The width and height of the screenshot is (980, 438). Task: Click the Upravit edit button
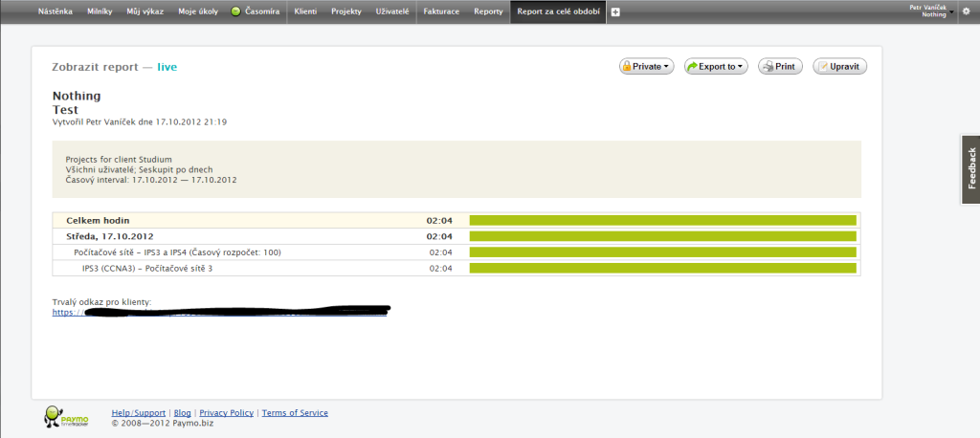[x=839, y=66]
